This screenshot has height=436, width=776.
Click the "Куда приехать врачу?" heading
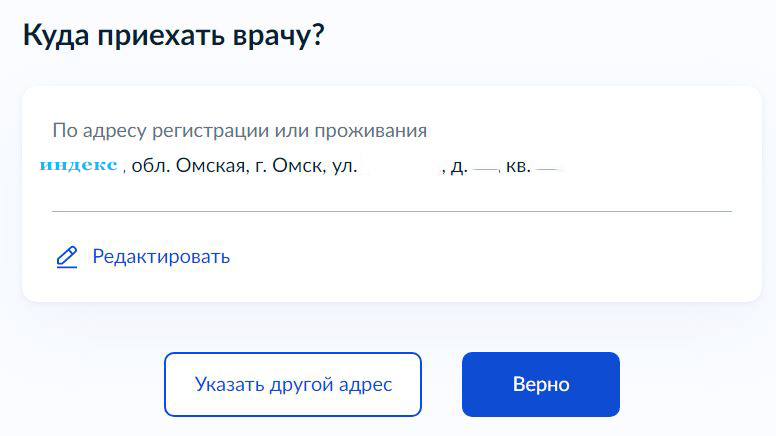pyautogui.click(x=175, y=35)
